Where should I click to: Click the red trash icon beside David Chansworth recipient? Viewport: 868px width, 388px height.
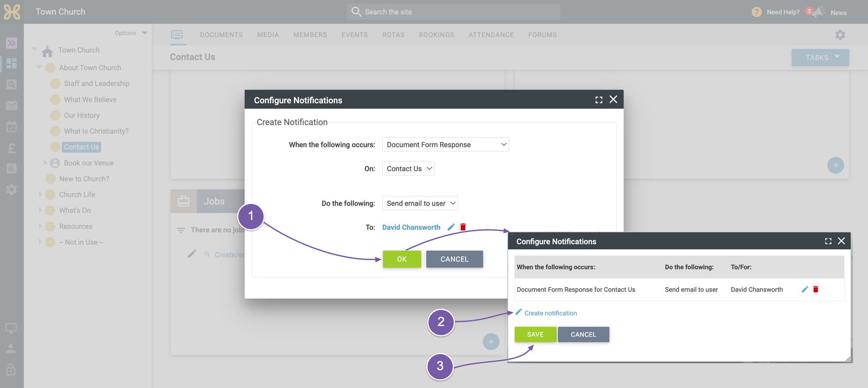463,227
